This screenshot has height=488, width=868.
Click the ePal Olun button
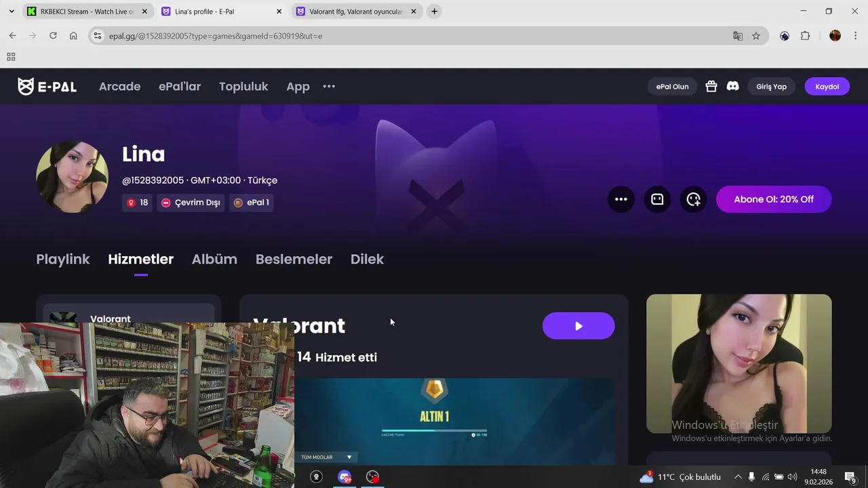[x=672, y=87]
